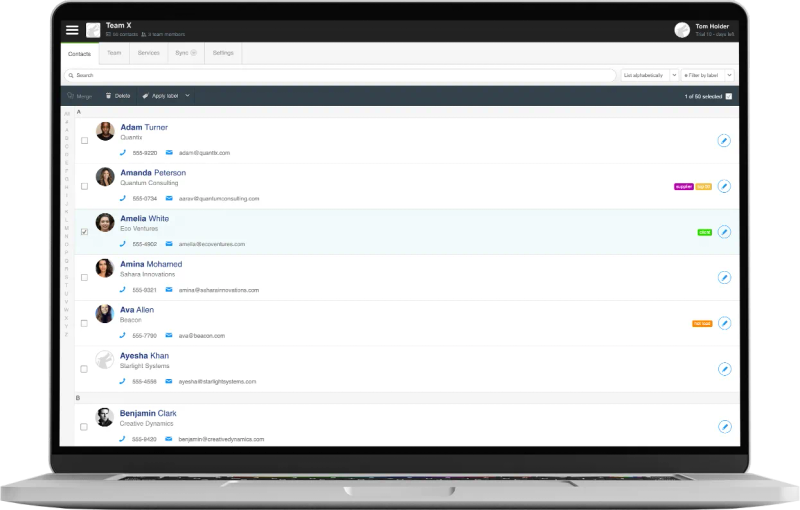
Task: Switch to the Services tab
Action: (148, 53)
